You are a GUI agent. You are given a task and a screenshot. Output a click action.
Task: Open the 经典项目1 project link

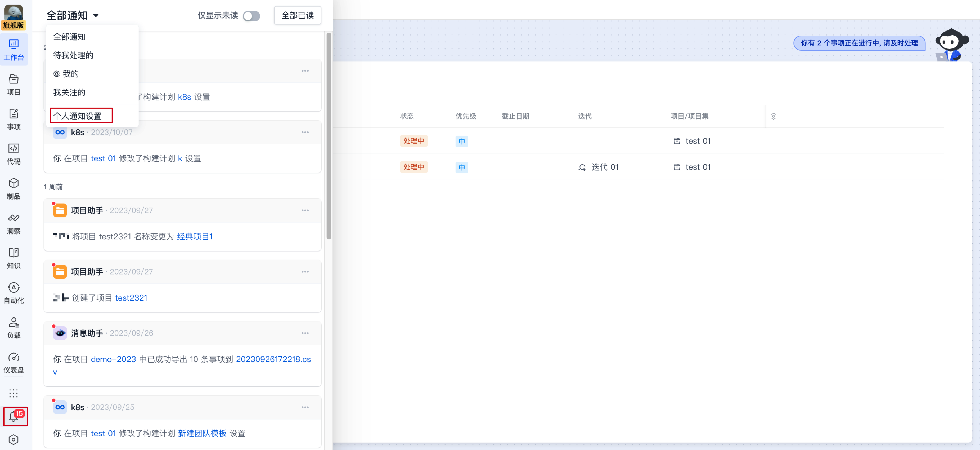click(x=194, y=237)
